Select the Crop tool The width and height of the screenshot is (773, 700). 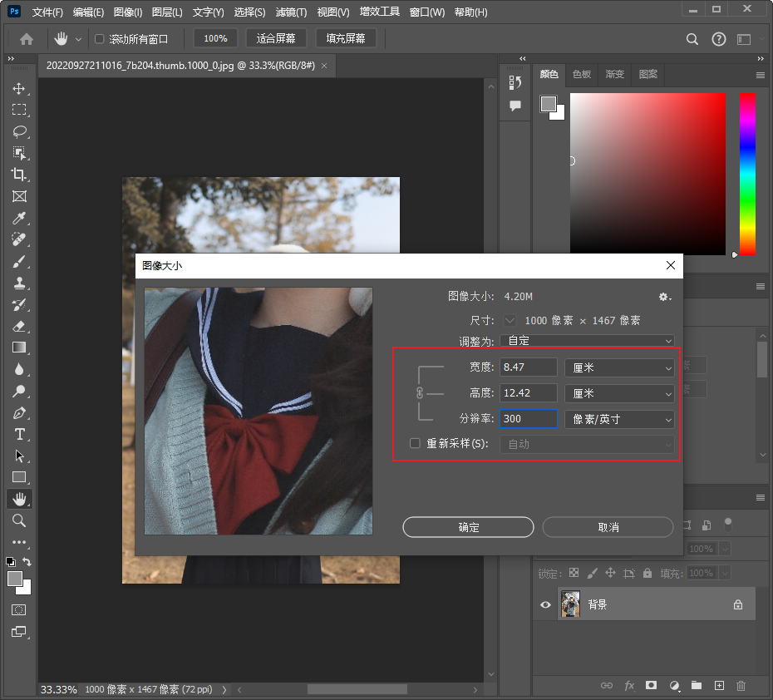(x=18, y=175)
